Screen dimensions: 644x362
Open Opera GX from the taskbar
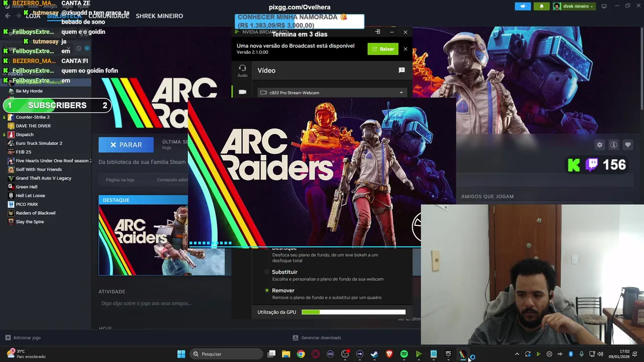316,354
